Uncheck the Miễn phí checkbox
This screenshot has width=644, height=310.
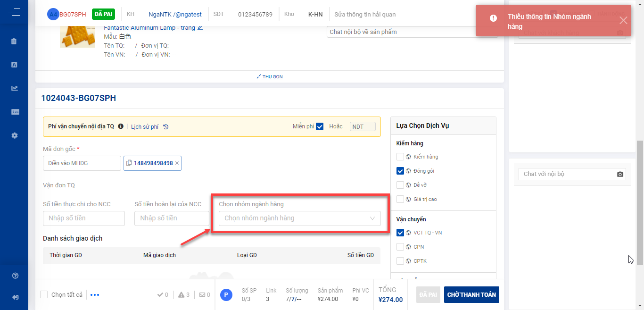point(320,126)
